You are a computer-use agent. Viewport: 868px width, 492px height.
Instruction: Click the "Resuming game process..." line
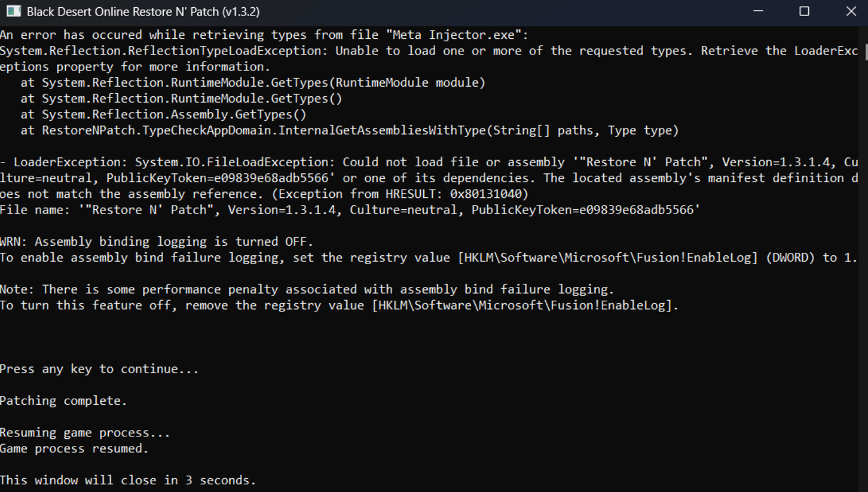[85, 432]
